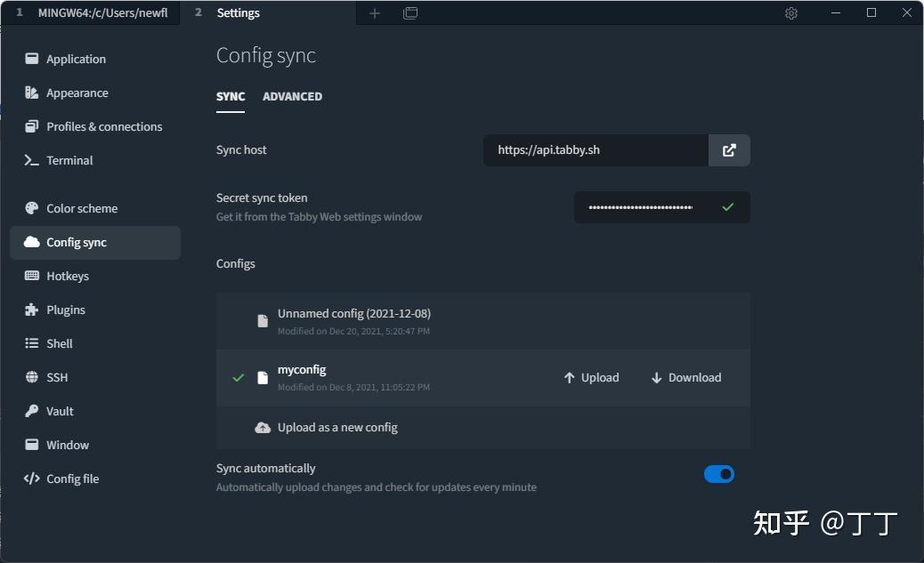The height and width of the screenshot is (563, 924).
Task: Click the Hotkeys keyboard icon
Action: [x=32, y=276]
